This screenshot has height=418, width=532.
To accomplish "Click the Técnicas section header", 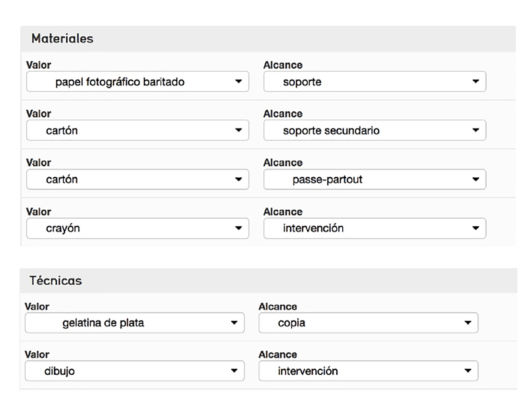I will 56,281.
